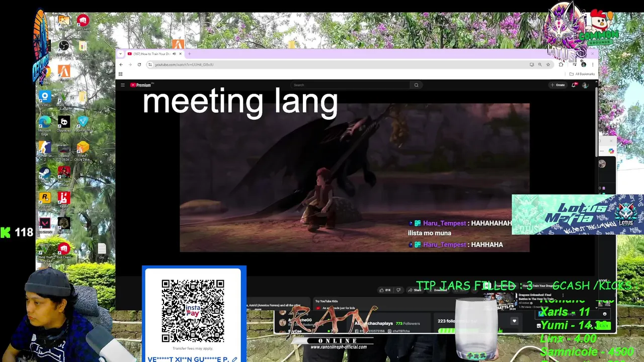Open YouTube hamburger guide menu
The image size is (644, 362).
click(x=122, y=85)
